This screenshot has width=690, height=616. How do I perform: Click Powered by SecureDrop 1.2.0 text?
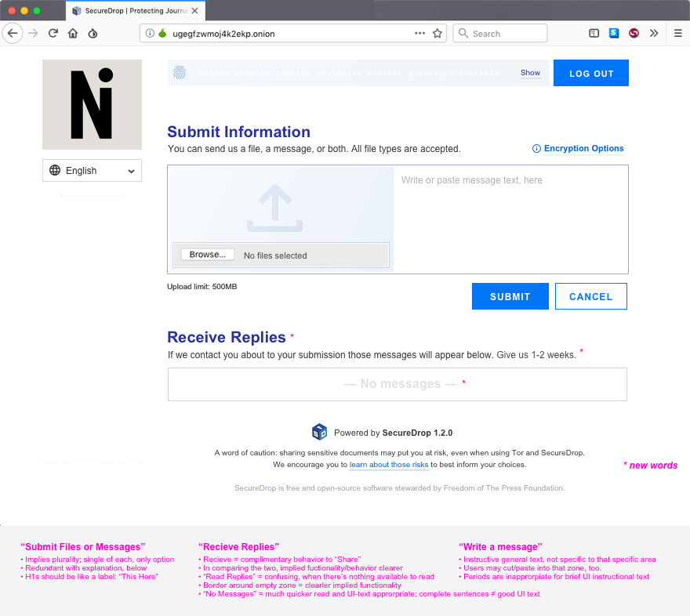point(393,433)
